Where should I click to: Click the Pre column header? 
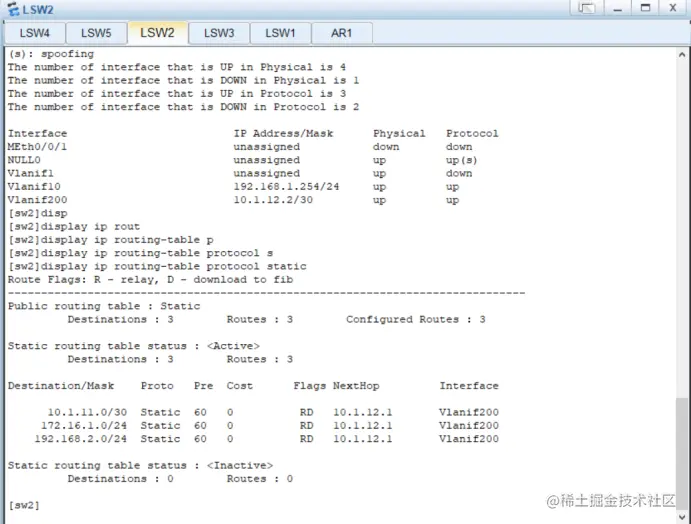click(x=204, y=386)
